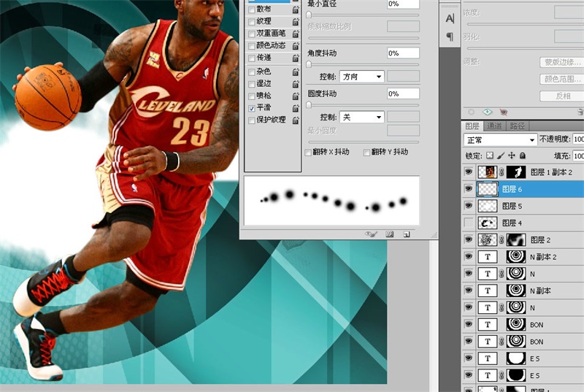Open the 正常 blend mode dropdown

500,139
